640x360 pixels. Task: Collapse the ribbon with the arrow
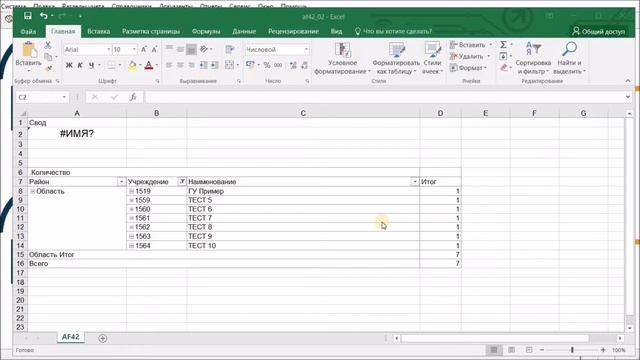[x=627, y=81]
